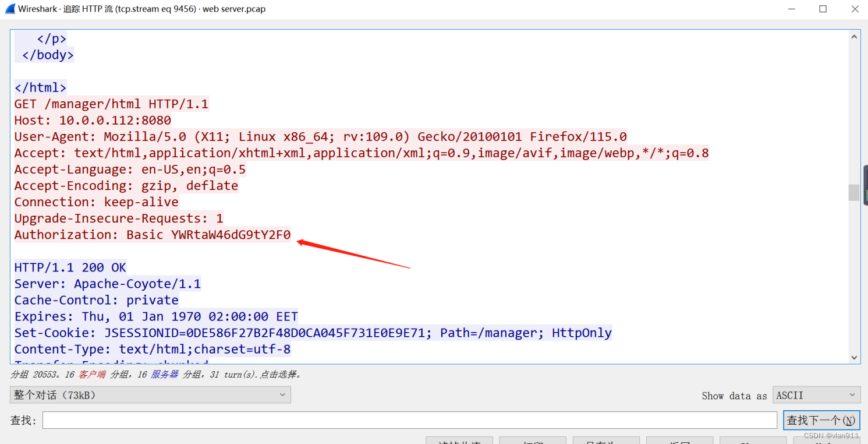Click the Cache-Control: private line
This screenshot has width=868, height=444.
(97, 300)
